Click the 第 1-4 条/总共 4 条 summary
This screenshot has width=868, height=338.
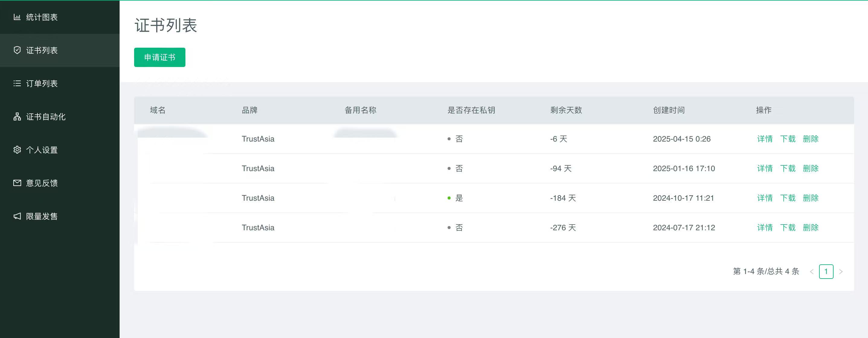pyautogui.click(x=766, y=271)
